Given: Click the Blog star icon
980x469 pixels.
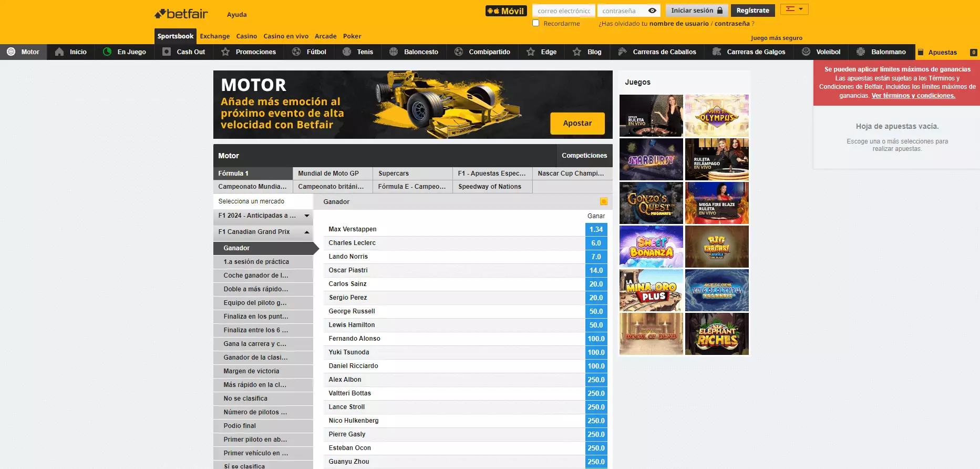Looking at the screenshot, I should (x=577, y=52).
